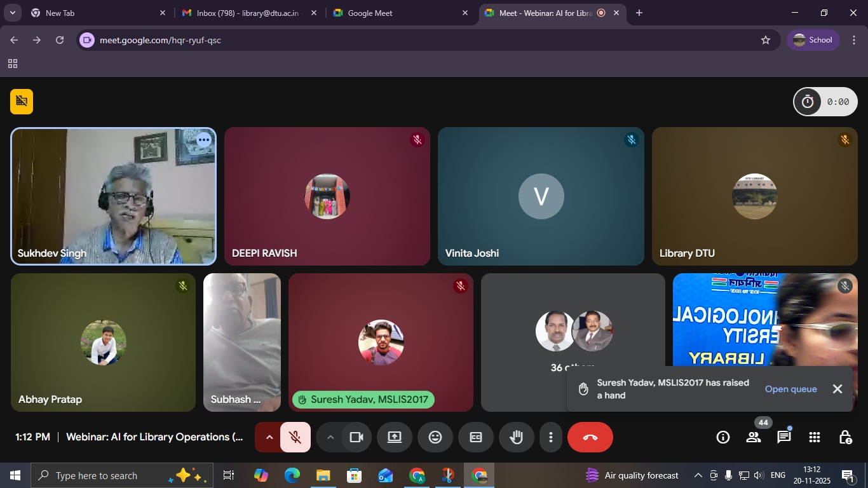Turn on closed captions

pos(475,437)
